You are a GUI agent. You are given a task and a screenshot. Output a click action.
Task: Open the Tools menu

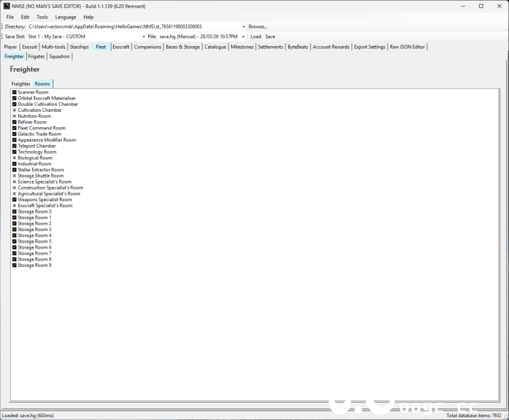tap(42, 17)
